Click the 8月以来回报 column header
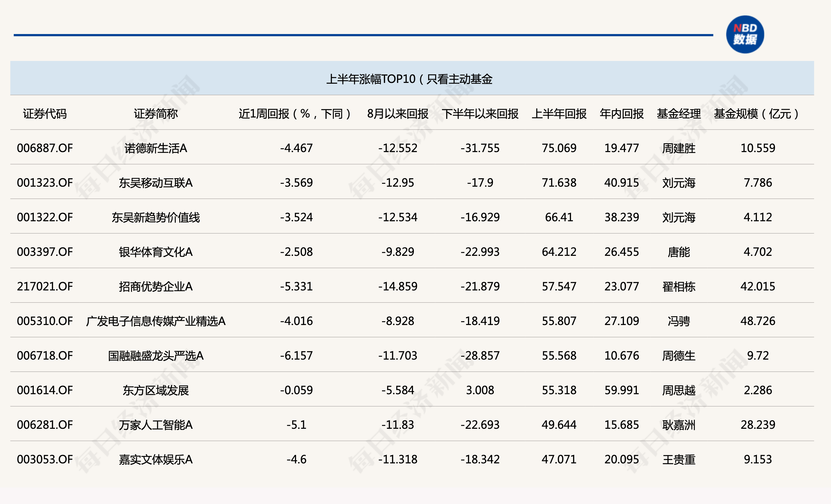 [x=398, y=114]
